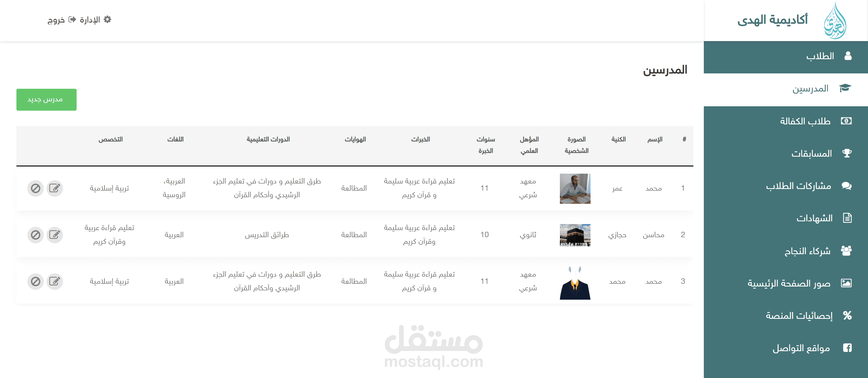Open الشهادات from the sidebar

[814, 218]
